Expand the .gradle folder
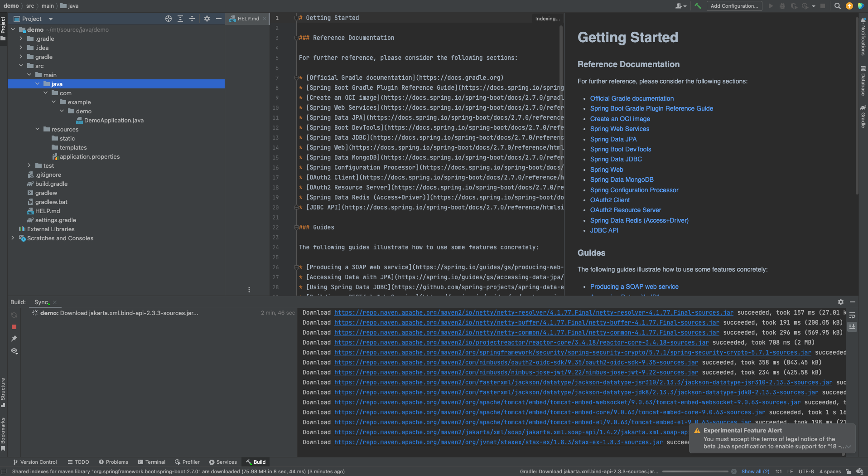Viewport: 868px width, 476px height. pos(21,39)
